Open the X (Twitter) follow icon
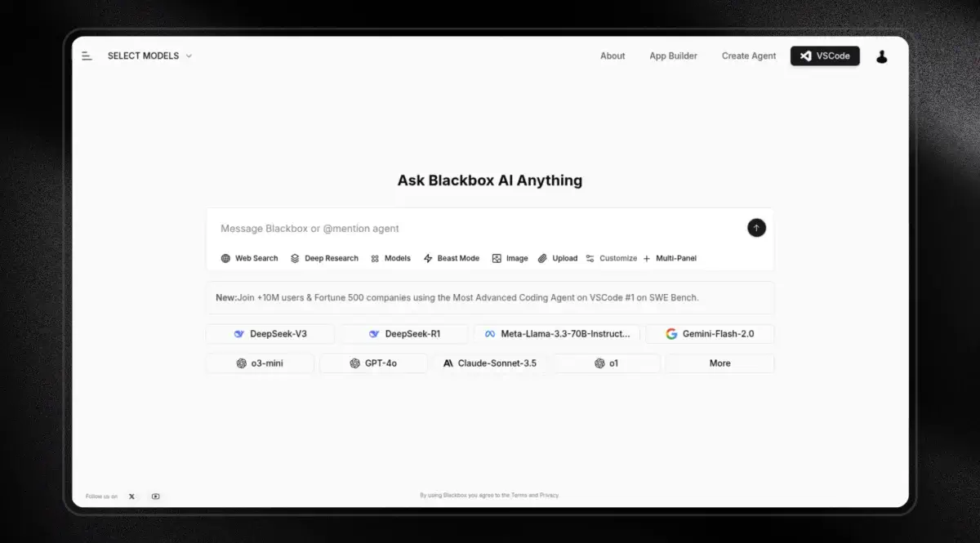The height and width of the screenshot is (543, 980). coord(131,496)
